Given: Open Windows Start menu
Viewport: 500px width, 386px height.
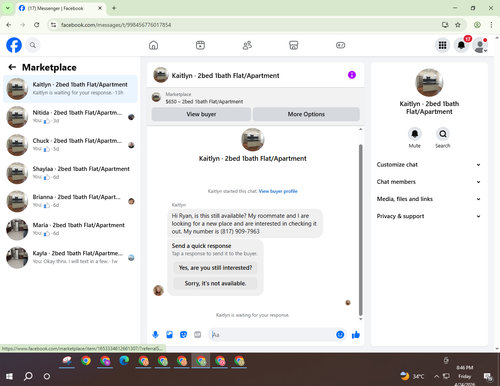Looking at the screenshot, I should 9,376.
